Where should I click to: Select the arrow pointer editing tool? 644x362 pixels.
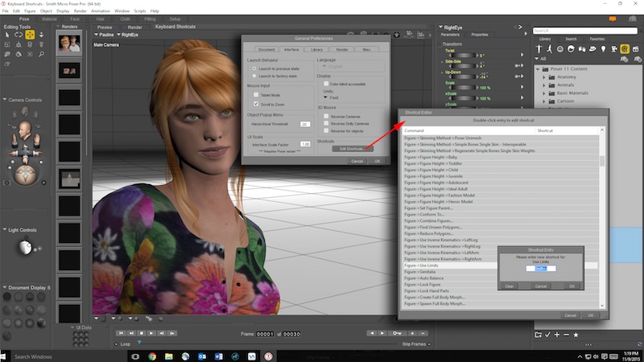click(x=7, y=35)
